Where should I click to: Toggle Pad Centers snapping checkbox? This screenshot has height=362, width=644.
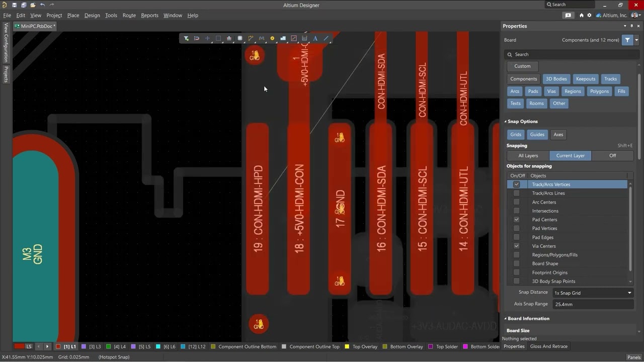point(516,220)
